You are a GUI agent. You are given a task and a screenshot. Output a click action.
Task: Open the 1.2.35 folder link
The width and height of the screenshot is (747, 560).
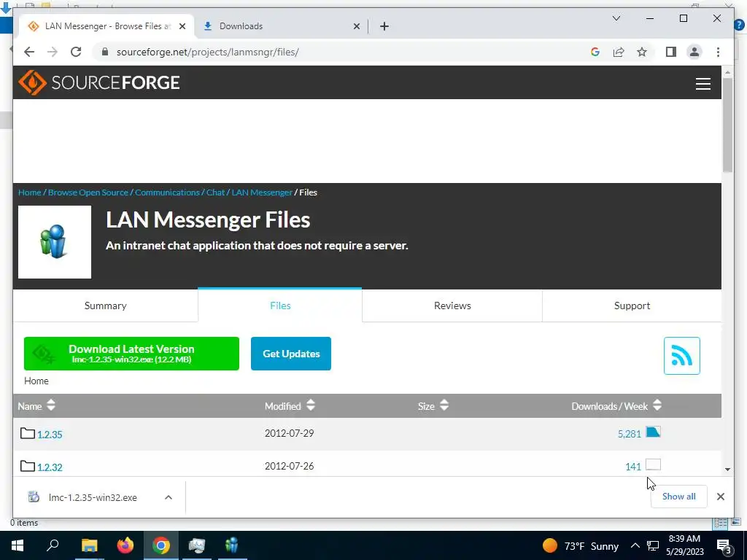50,435
